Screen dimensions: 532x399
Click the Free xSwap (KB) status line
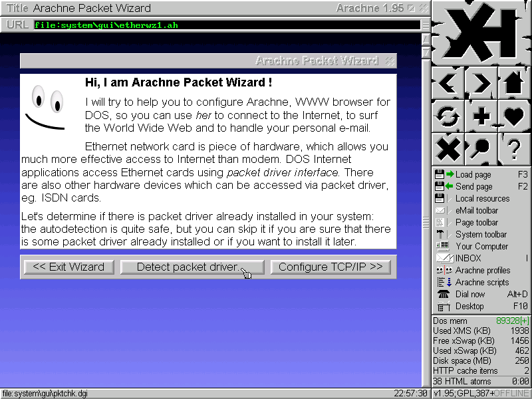click(x=481, y=340)
